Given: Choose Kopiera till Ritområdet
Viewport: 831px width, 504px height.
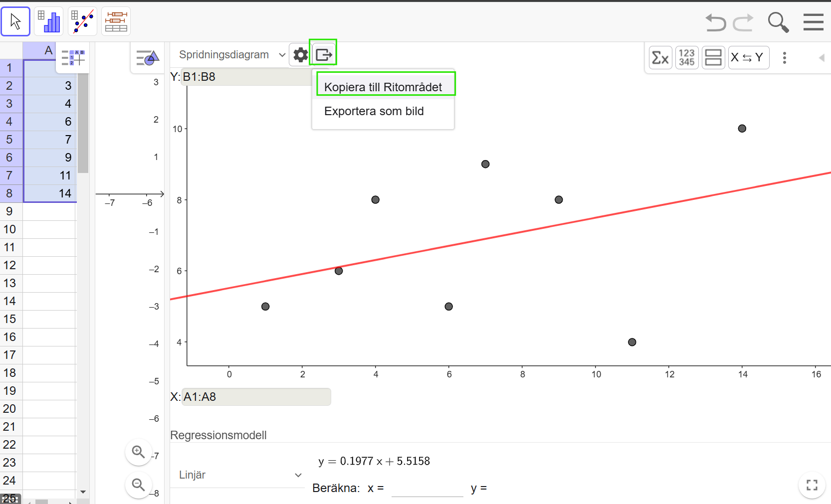Looking at the screenshot, I should (x=383, y=86).
